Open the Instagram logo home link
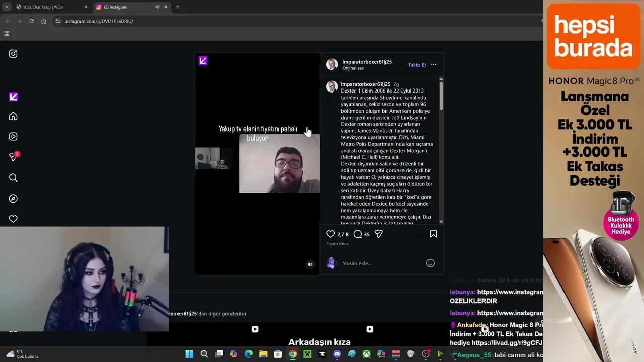Image resolution: width=644 pixels, height=362 pixels. [13, 54]
